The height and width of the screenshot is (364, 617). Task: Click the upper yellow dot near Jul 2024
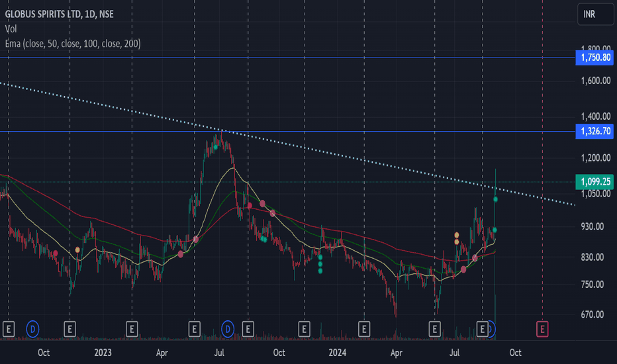(x=456, y=236)
